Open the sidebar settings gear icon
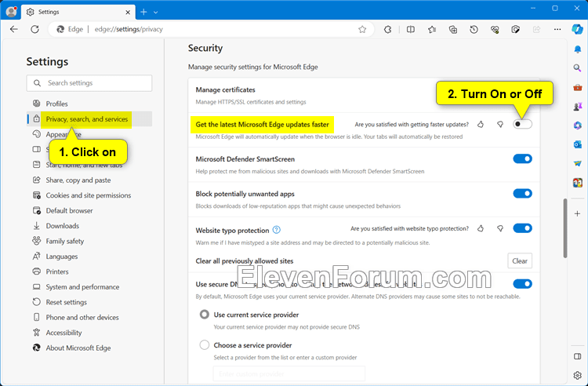The width and height of the screenshot is (588, 386). 578,375
